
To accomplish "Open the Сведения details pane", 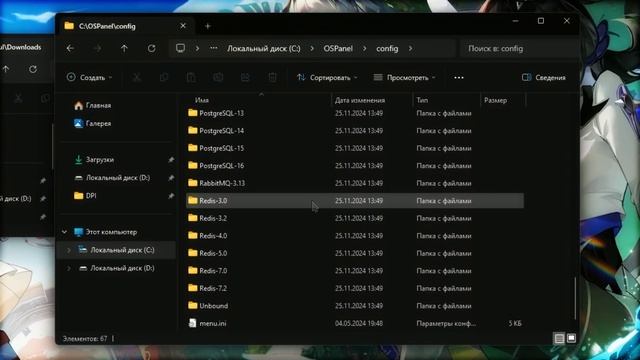I will pyautogui.click(x=544, y=78).
